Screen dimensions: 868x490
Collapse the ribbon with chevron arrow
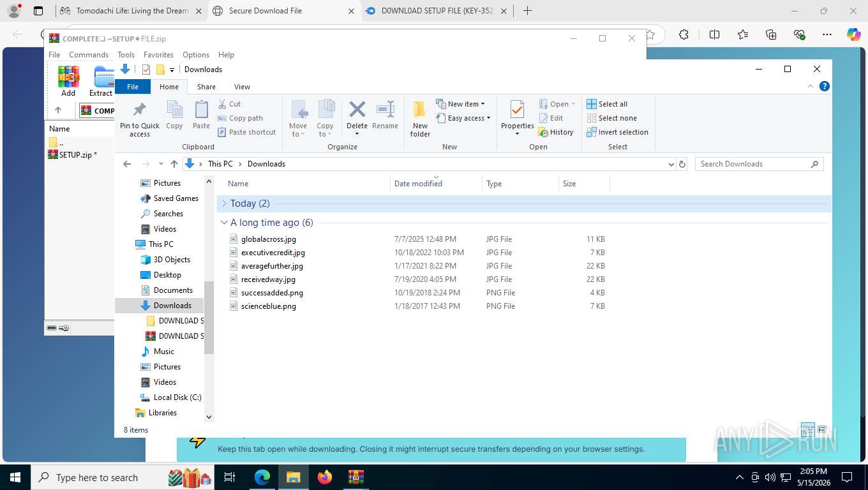click(x=811, y=87)
